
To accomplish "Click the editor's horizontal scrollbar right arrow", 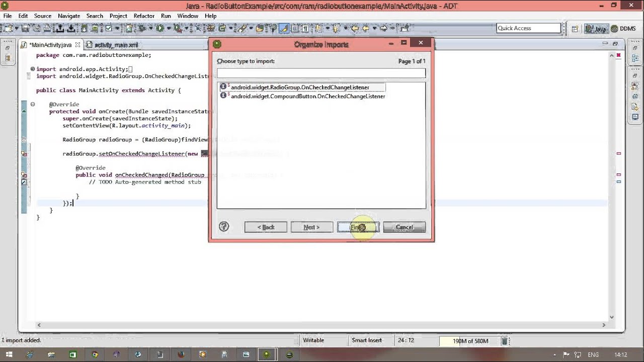I will point(604,325).
